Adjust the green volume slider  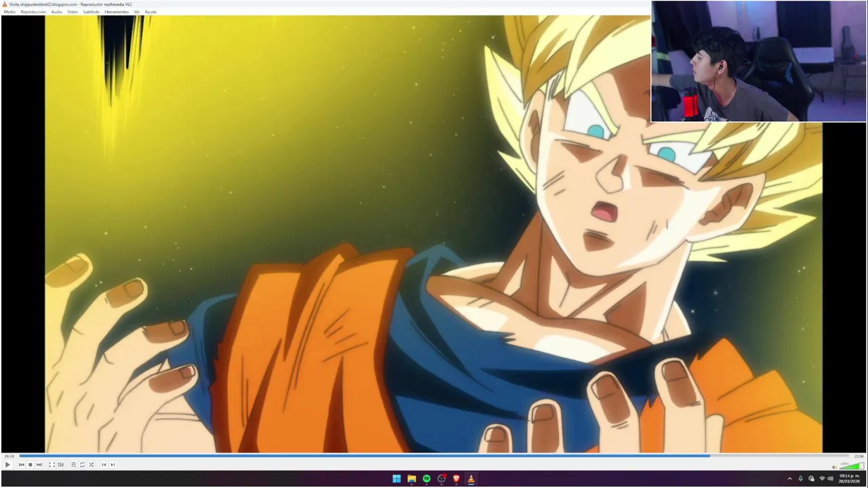[x=851, y=466]
